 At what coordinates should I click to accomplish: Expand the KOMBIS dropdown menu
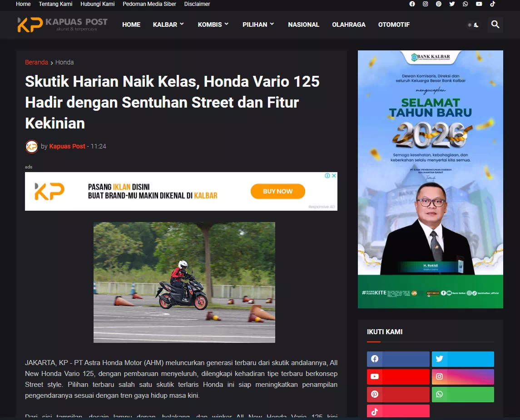(x=213, y=25)
